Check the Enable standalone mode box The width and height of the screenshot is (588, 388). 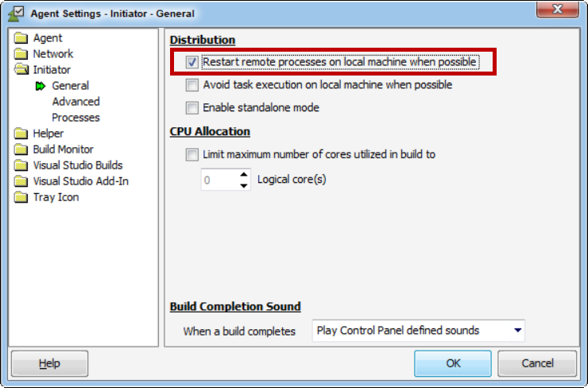coord(191,107)
